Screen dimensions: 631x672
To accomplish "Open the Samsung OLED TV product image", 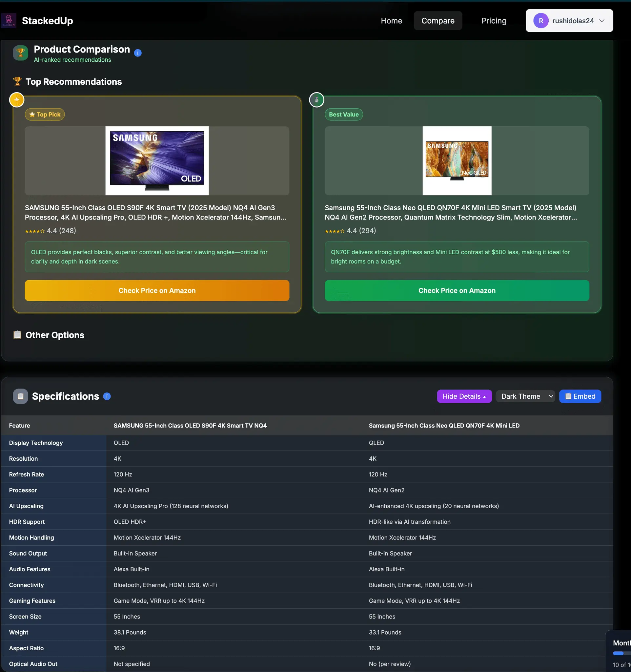I will pos(157,161).
